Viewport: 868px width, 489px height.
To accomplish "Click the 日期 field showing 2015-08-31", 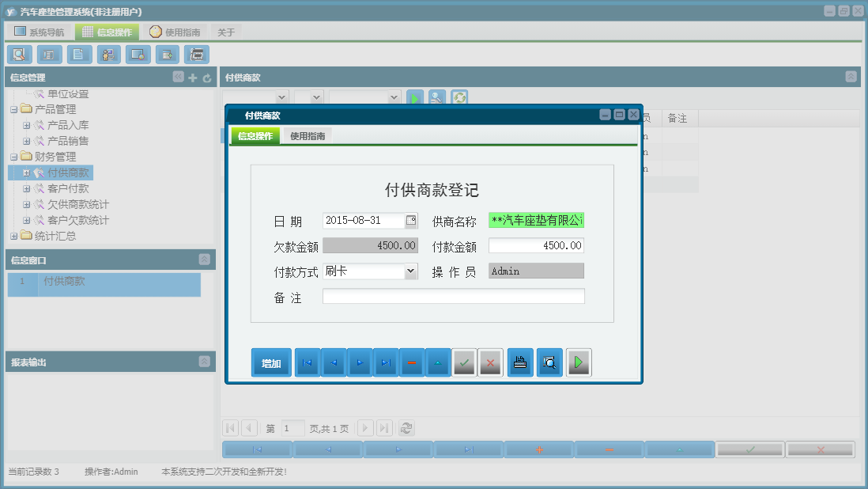I will click(x=364, y=221).
